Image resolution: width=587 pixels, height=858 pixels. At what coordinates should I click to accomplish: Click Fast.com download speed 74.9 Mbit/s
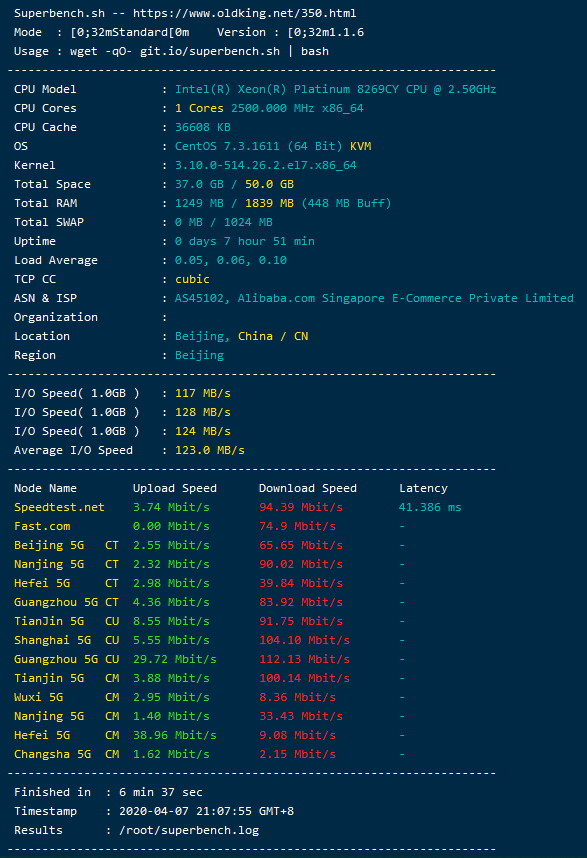[x=297, y=526]
